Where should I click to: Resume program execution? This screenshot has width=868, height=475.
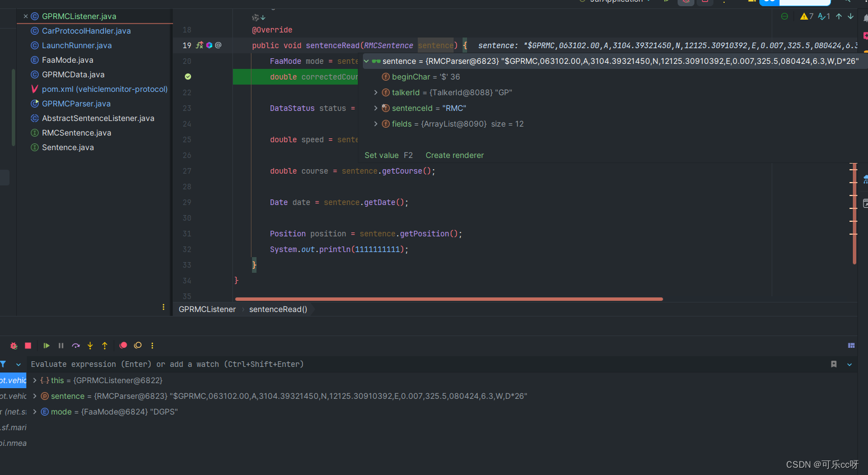(x=46, y=346)
